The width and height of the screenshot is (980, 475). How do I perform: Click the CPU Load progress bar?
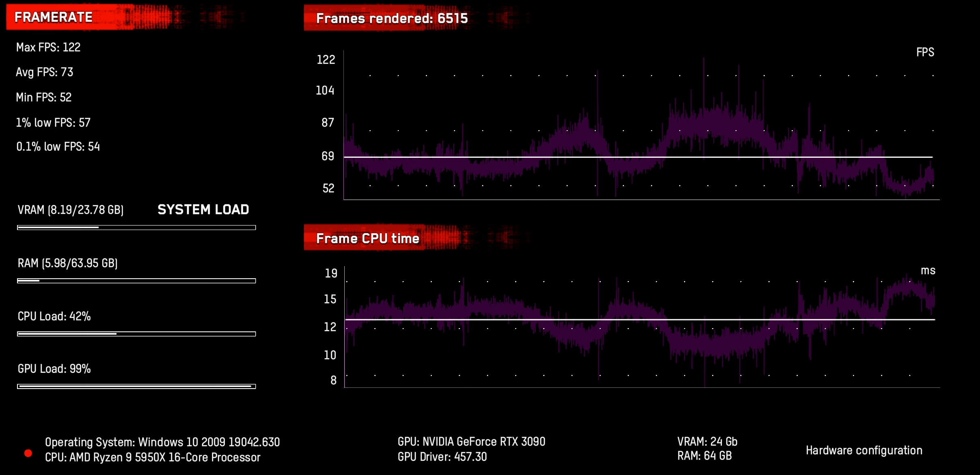[x=136, y=334]
